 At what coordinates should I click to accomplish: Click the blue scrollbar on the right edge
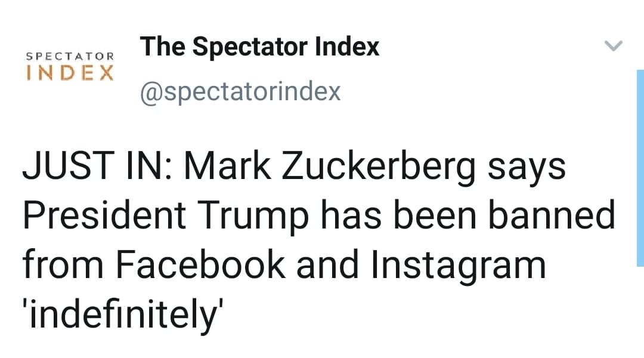click(640, 168)
